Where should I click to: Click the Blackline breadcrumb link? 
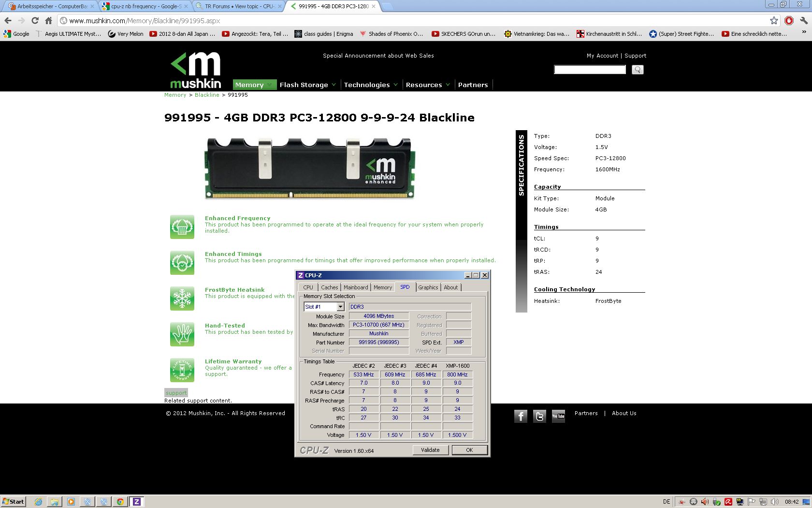point(207,95)
